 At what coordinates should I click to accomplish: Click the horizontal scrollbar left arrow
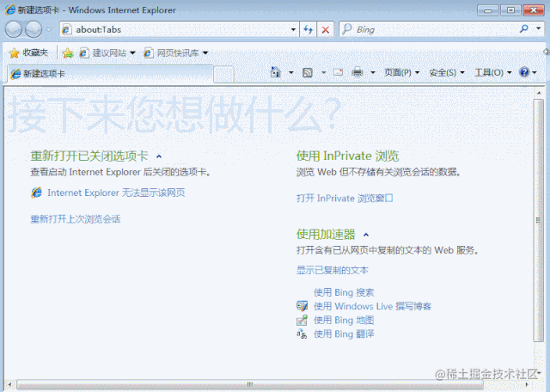point(9,384)
